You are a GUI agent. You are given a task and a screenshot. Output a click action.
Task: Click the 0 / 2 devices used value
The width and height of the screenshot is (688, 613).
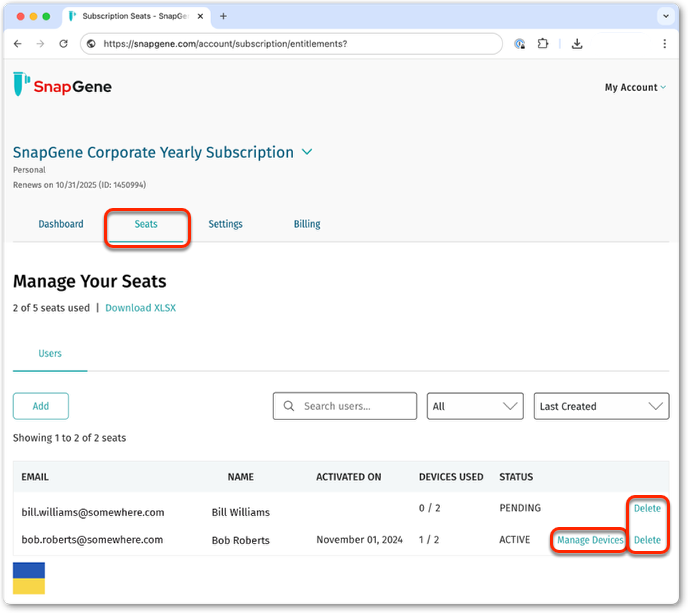click(x=430, y=508)
